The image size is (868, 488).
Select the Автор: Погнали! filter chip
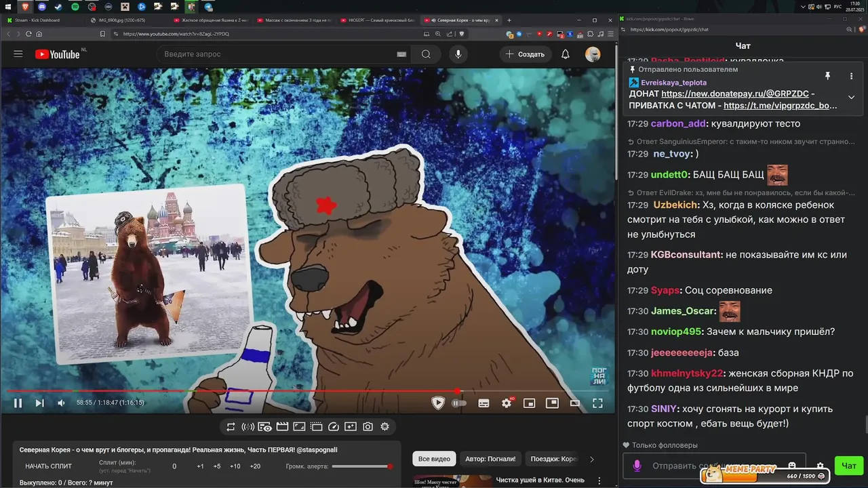[x=490, y=459]
